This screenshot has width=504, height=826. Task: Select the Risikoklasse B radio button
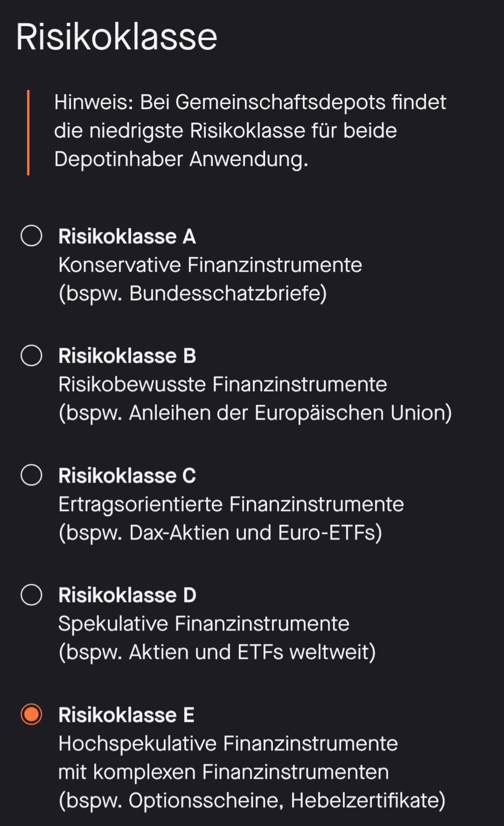pyautogui.click(x=31, y=356)
